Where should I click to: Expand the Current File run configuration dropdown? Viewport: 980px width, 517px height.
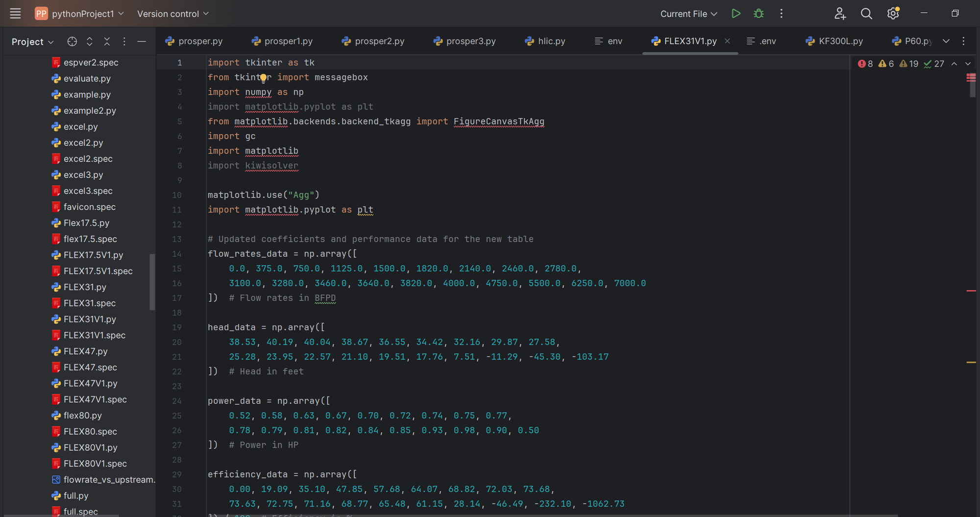click(x=688, y=14)
